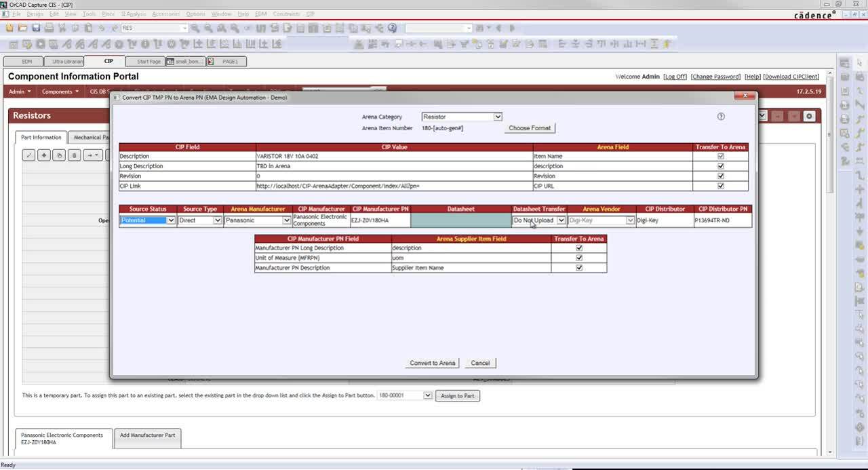This screenshot has width=868, height=470.
Task: Open the RES part search combo box
Action: click(155, 28)
